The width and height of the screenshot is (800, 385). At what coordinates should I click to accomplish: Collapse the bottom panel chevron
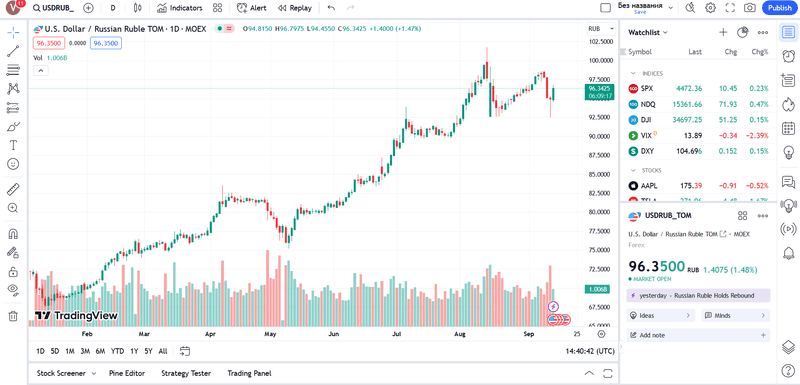click(x=589, y=373)
